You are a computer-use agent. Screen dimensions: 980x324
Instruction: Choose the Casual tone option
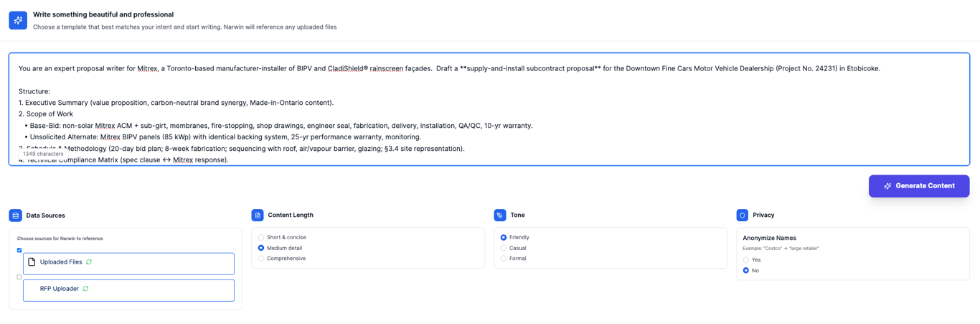[504, 248]
